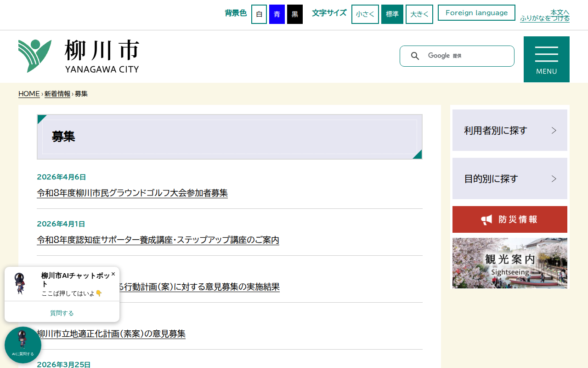Image resolution: width=588 pixels, height=368 pixels.
Task: Open 新着情報 breadcrumb link
Action: (57, 94)
